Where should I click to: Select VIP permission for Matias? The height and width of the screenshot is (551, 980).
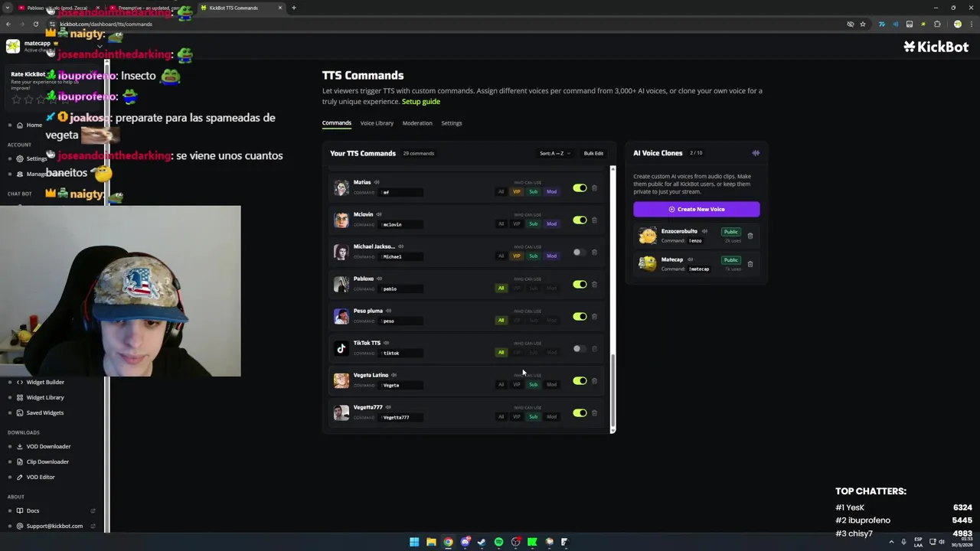[x=517, y=191]
